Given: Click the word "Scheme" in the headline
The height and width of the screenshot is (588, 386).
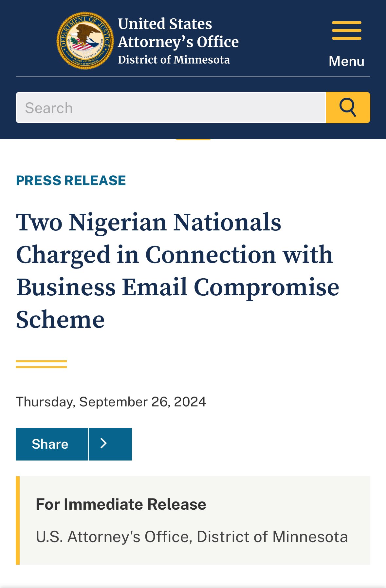Looking at the screenshot, I should tap(60, 320).
